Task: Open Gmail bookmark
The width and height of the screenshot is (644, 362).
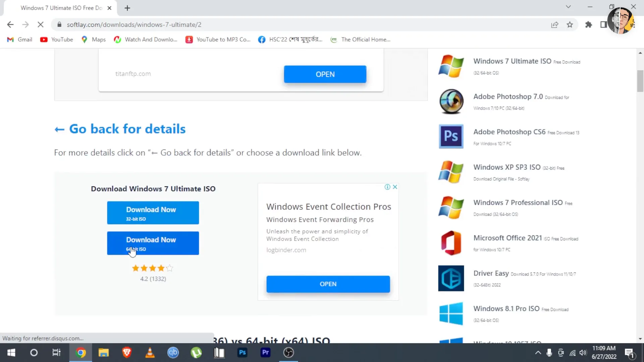Action: 20,40
